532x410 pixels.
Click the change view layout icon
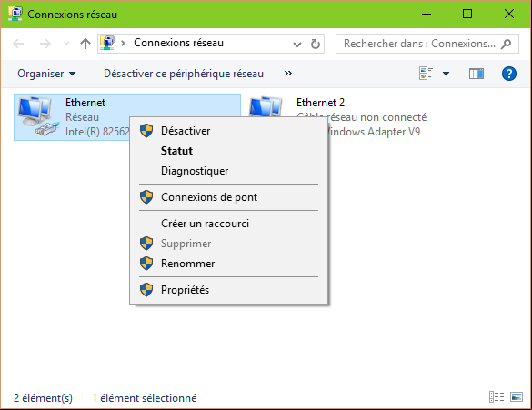tap(427, 74)
